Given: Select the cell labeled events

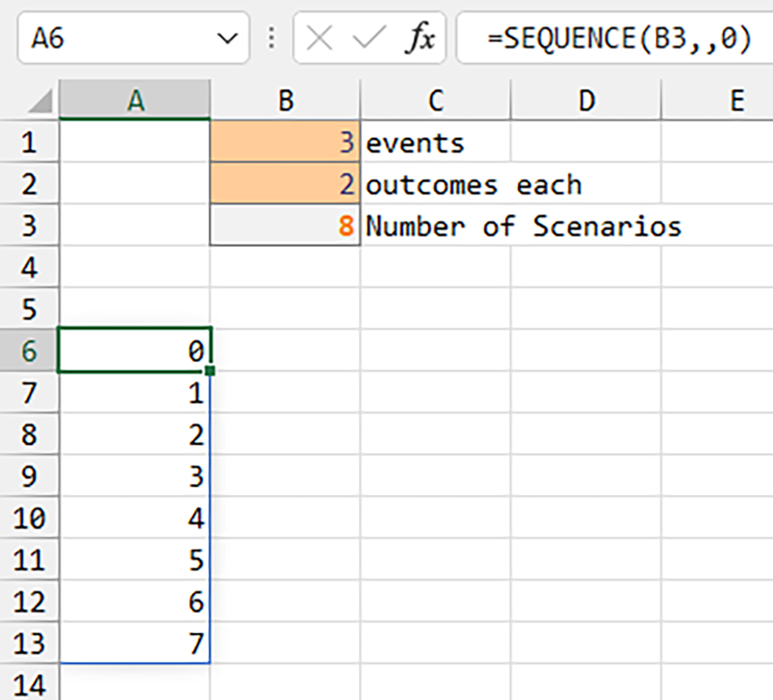Looking at the screenshot, I should 434,142.
